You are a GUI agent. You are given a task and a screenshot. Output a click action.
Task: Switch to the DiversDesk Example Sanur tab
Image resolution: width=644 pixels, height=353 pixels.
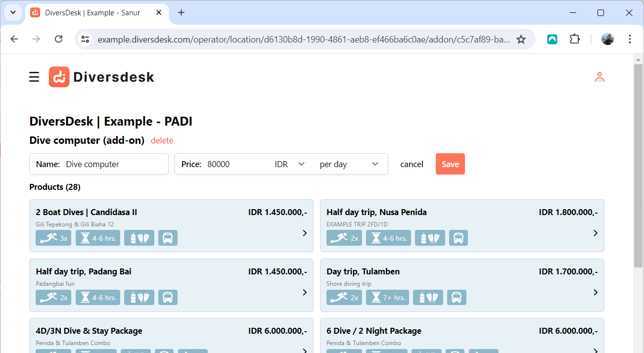[97, 13]
